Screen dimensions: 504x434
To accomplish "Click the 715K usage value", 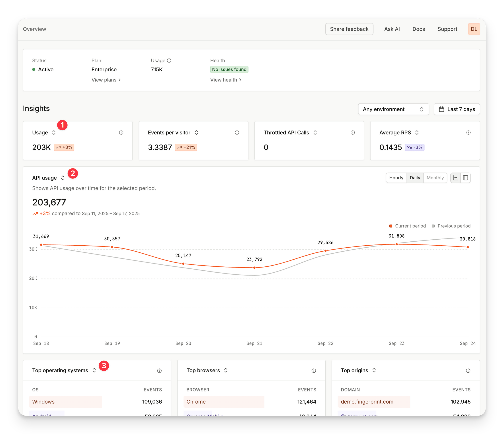I will [x=157, y=70].
